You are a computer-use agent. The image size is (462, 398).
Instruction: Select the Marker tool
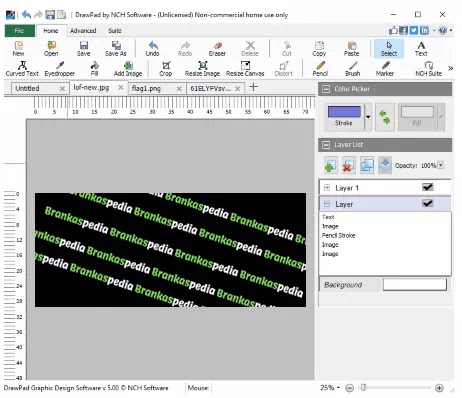pyautogui.click(x=385, y=69)
